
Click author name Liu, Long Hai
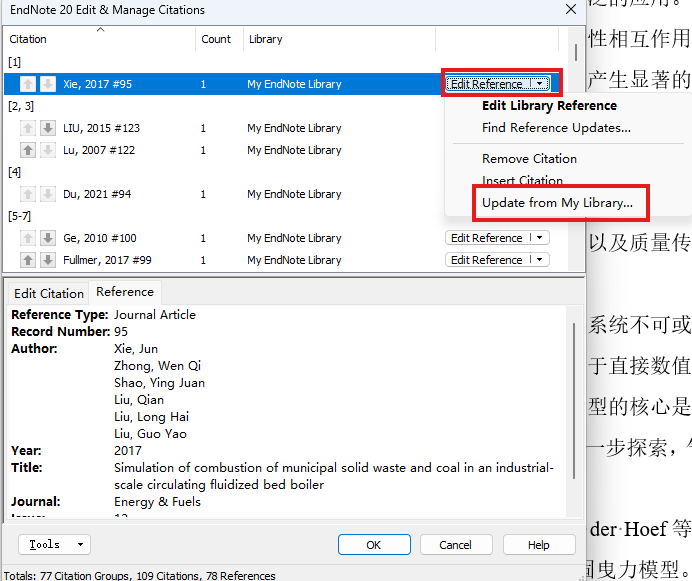[x=151, y=417]
